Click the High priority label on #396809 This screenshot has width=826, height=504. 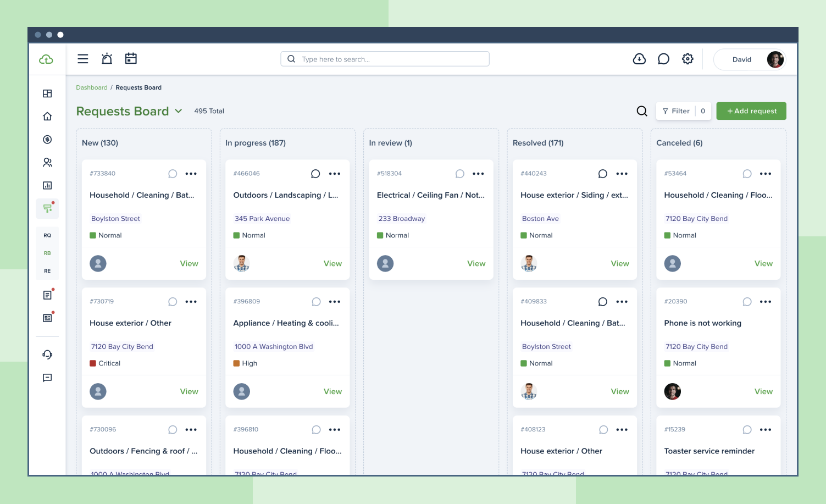[x=245, y=363]
